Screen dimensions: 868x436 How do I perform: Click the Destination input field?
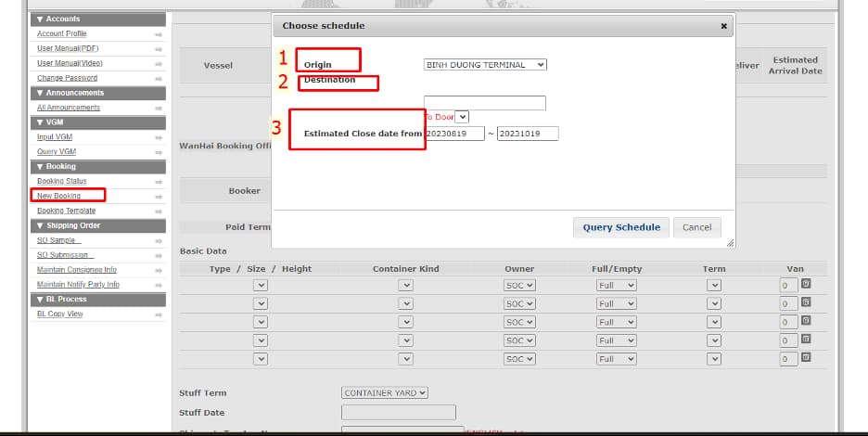[x=484, y=103]
